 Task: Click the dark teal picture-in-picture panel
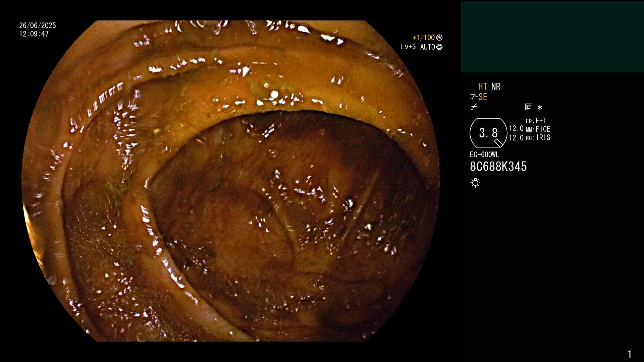[552, 37]
